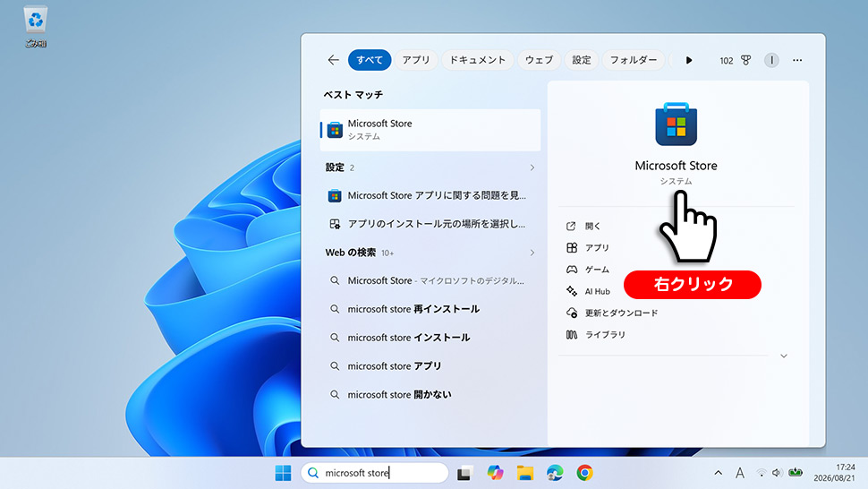Select the すべて filter tab

[x=370, y=60]
